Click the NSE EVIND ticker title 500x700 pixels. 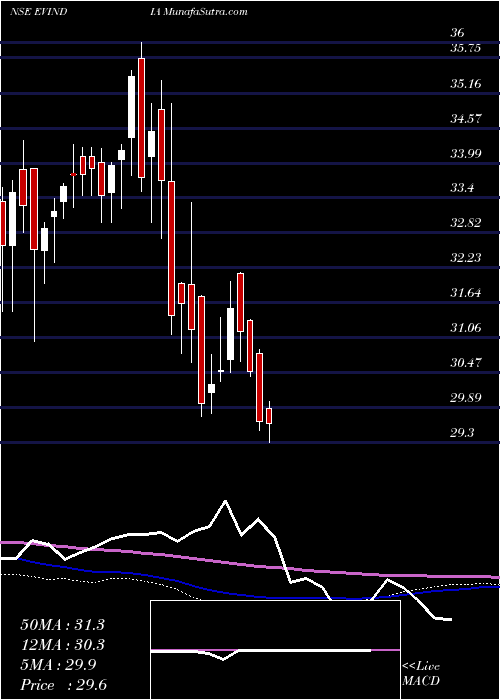pos(38,12)
